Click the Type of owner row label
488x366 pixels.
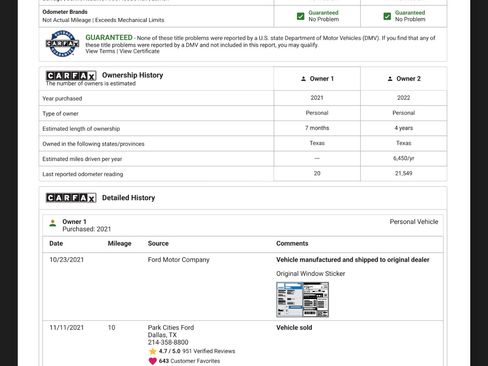tap(60, 114)
